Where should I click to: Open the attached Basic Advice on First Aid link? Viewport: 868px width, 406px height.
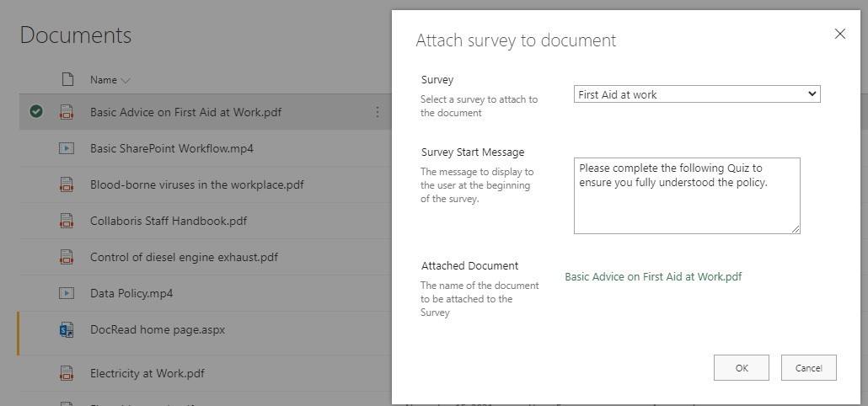point(653,276)
